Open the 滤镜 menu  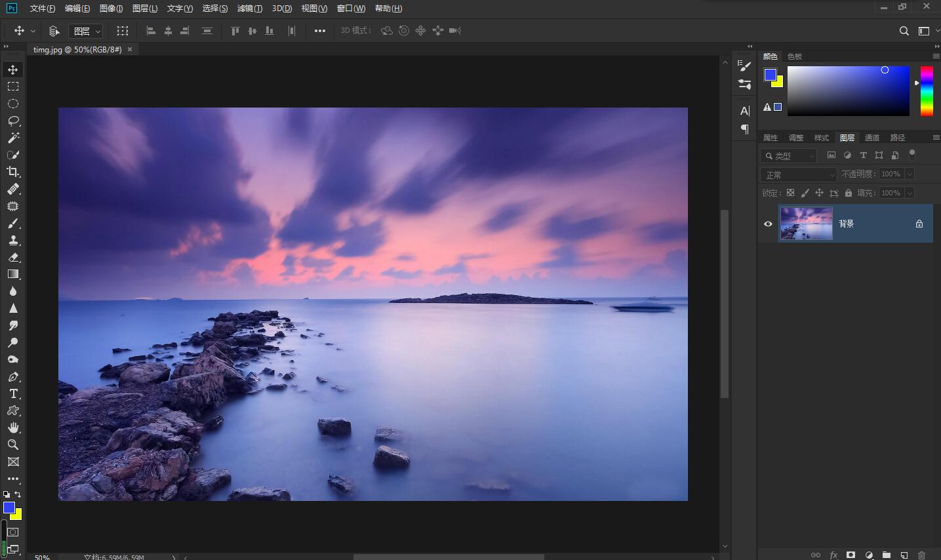[249, 9]
